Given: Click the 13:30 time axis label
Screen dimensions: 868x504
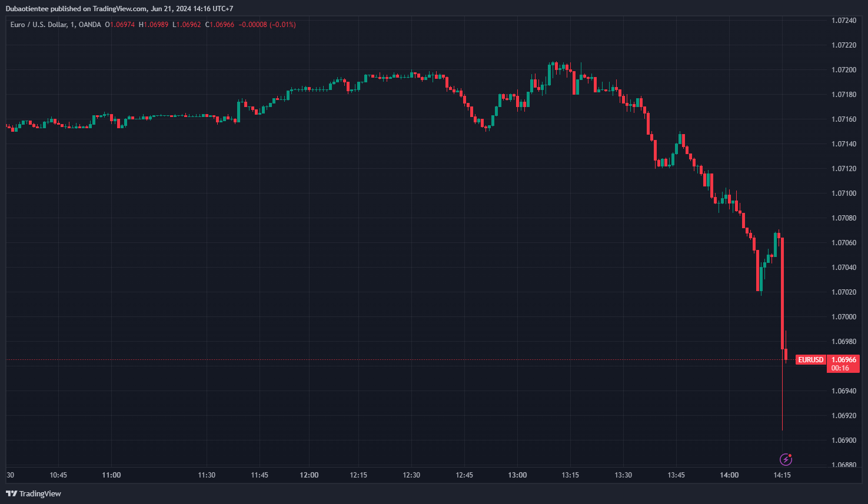Looking at the screenshot, I should 623,475.
